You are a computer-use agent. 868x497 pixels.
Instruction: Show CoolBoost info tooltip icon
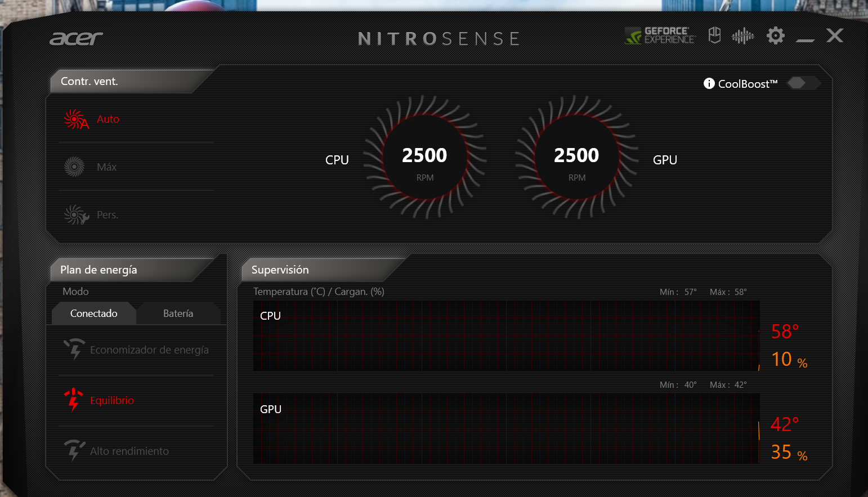(709, 83)
